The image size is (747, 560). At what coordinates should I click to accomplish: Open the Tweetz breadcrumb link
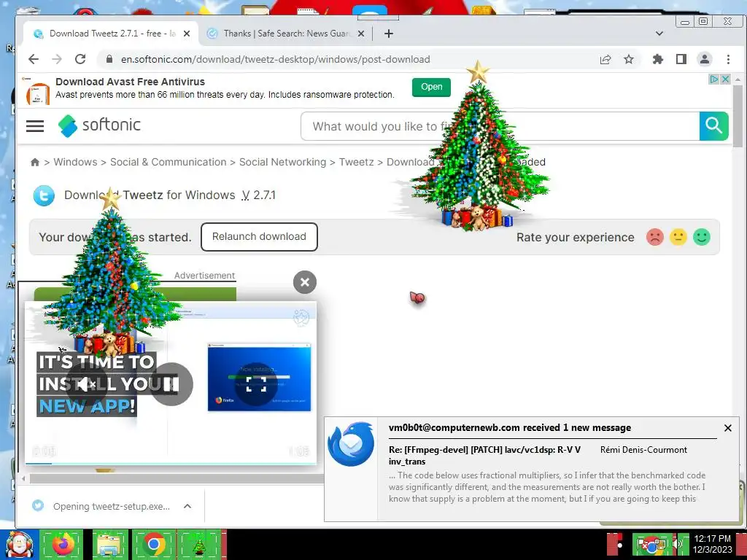pyautogui.click(x=356, y=162)
